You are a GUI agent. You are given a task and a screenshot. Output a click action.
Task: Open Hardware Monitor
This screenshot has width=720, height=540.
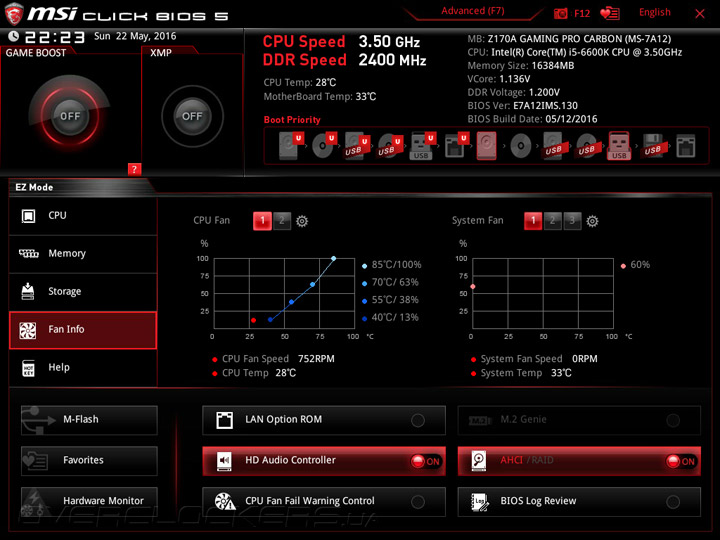pyautogui.click(x=89, y=501)
